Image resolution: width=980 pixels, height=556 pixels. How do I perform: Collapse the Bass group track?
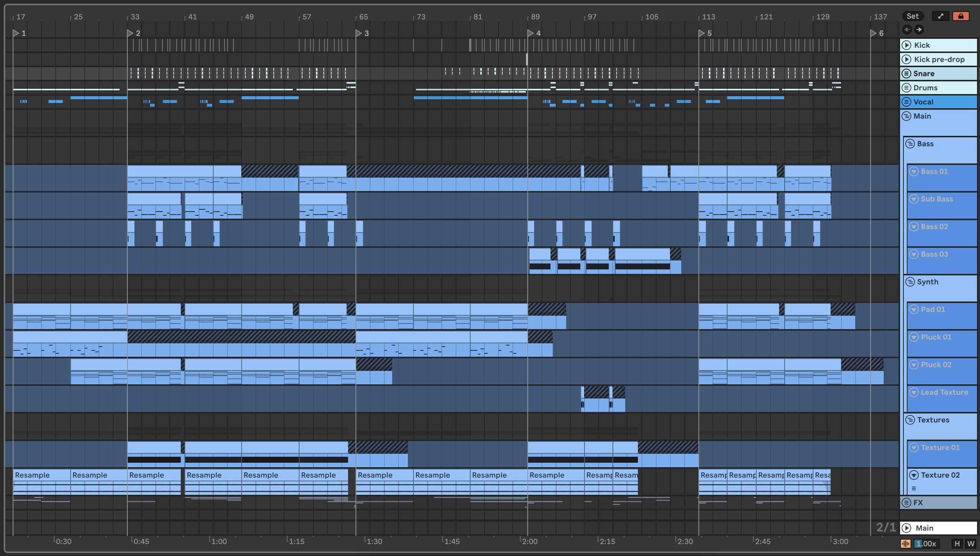coord(910,144)
